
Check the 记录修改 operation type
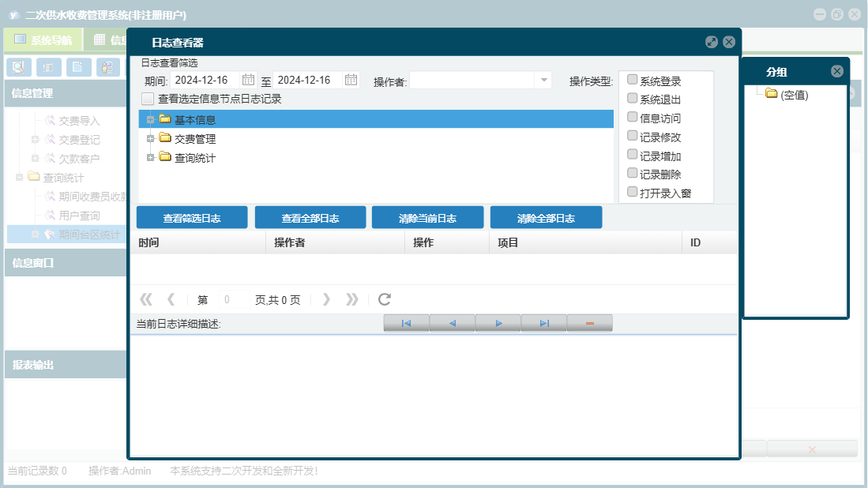tap(632, 136)
